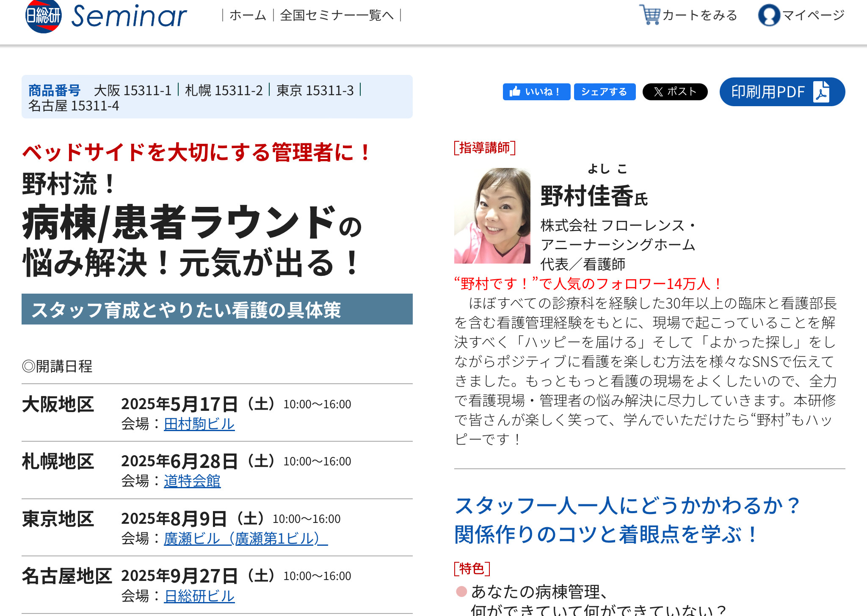867x616 pixels.
Task: Click the スタッフ育成とやりたい看護の具体策 banner
Action: [217, 309]
